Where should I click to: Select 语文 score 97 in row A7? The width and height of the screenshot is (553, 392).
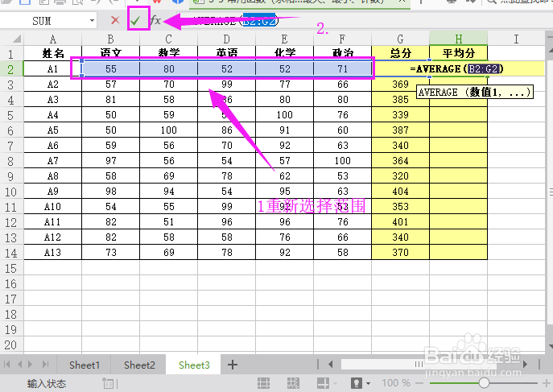110,161
